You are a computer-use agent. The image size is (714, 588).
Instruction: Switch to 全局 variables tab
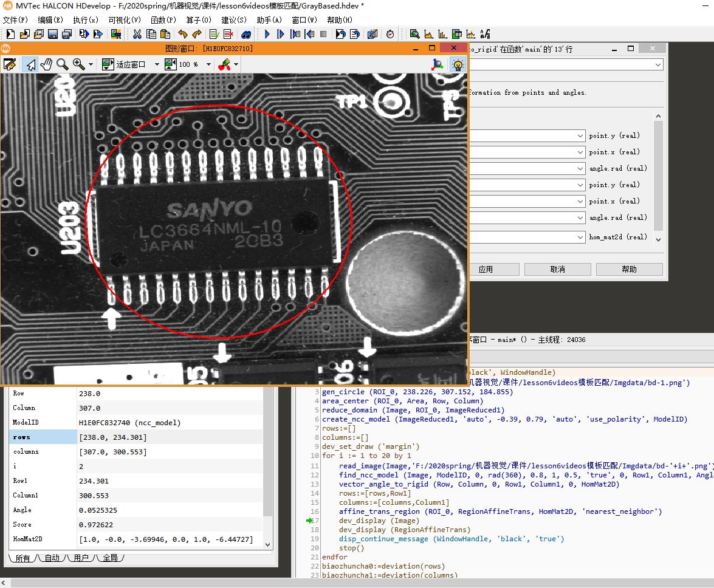click(x=110, y=558)
